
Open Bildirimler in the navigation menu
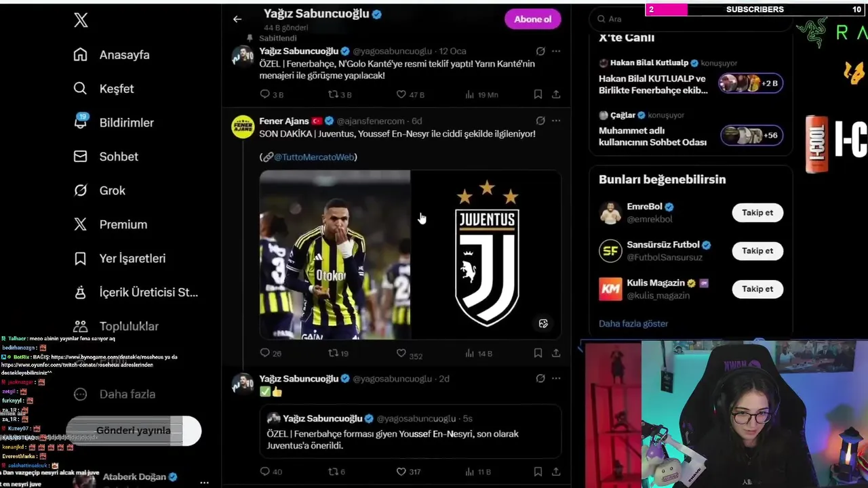(113, 123)
